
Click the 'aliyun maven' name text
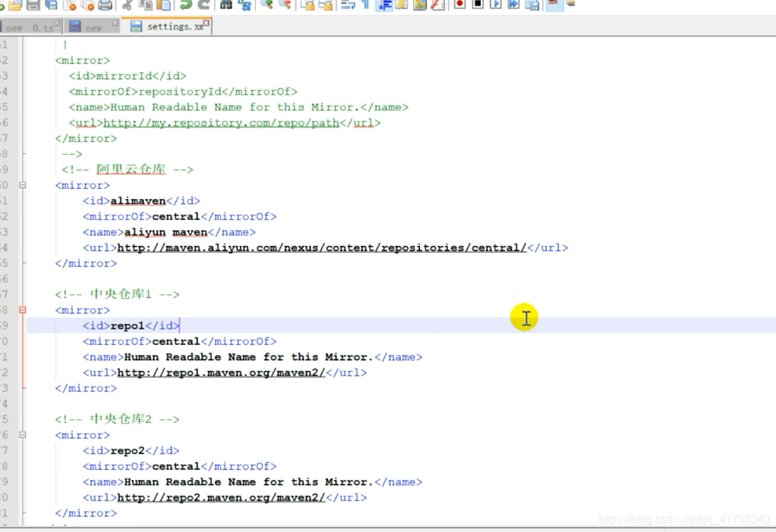pyautogui.click(x=165, y=231)
